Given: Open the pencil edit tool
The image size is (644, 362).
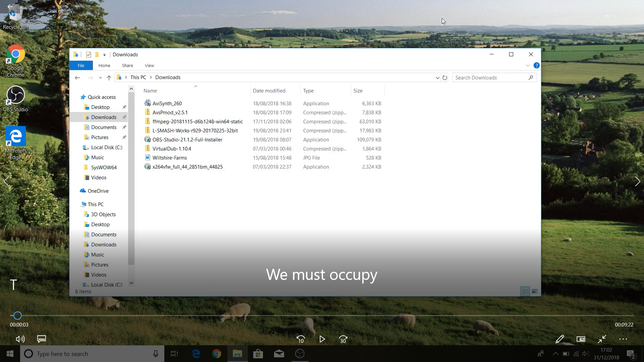Looking at the screenshot, I should click(x=559, y=339).
